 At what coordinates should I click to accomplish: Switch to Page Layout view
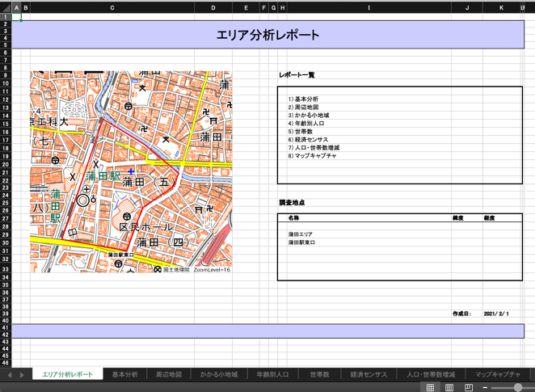pos(449,387)
